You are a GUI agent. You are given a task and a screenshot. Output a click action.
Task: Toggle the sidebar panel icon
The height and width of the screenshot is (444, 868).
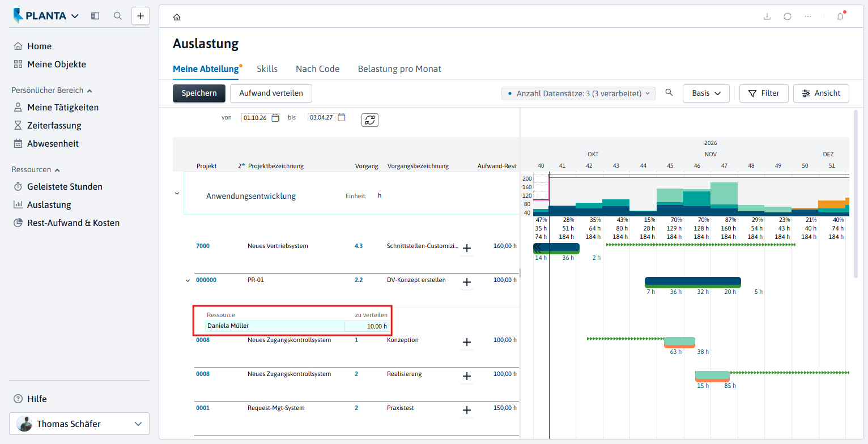(95, 16)
